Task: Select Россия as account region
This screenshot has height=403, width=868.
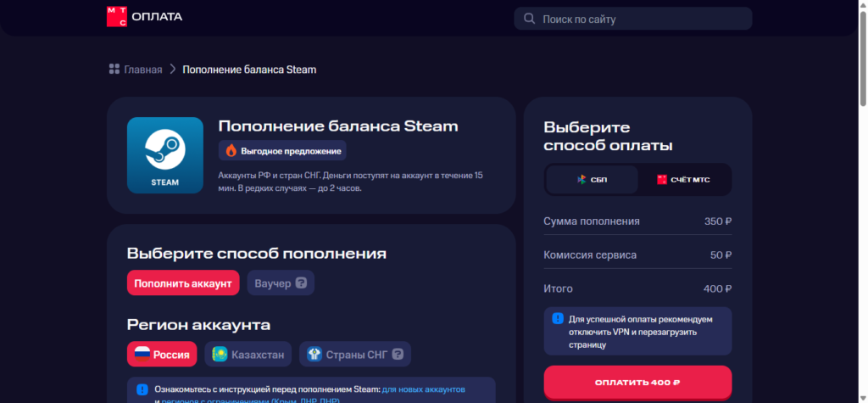Action: click(162, 354)
